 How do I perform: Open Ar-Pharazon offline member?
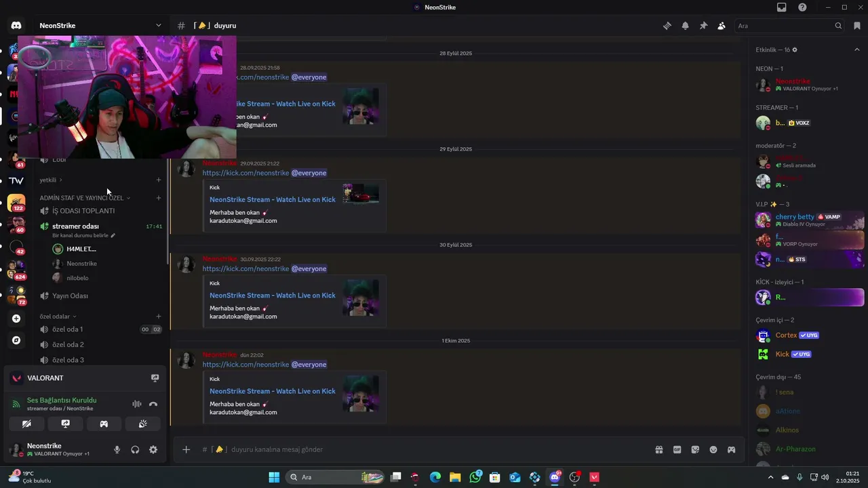pyautogui.click(x=810, y=449)
